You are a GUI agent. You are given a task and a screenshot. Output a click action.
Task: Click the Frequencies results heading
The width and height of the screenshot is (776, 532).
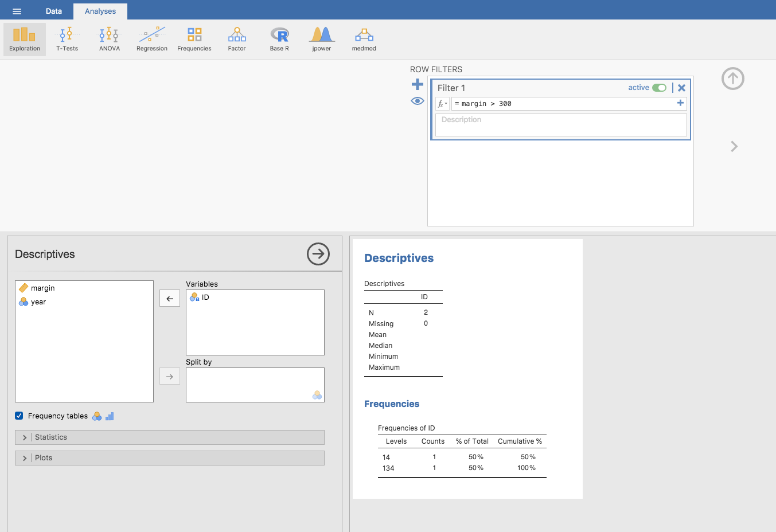pos(392,404)
